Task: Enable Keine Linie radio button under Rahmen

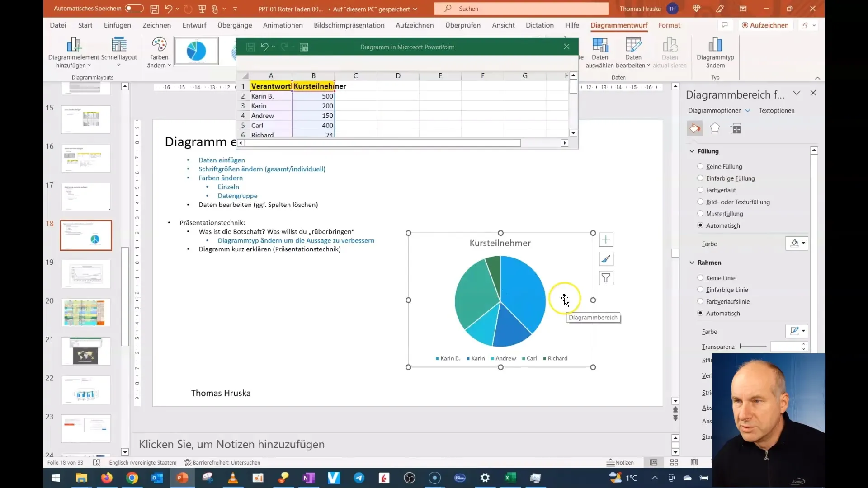Action: click(x=700, y=278)
